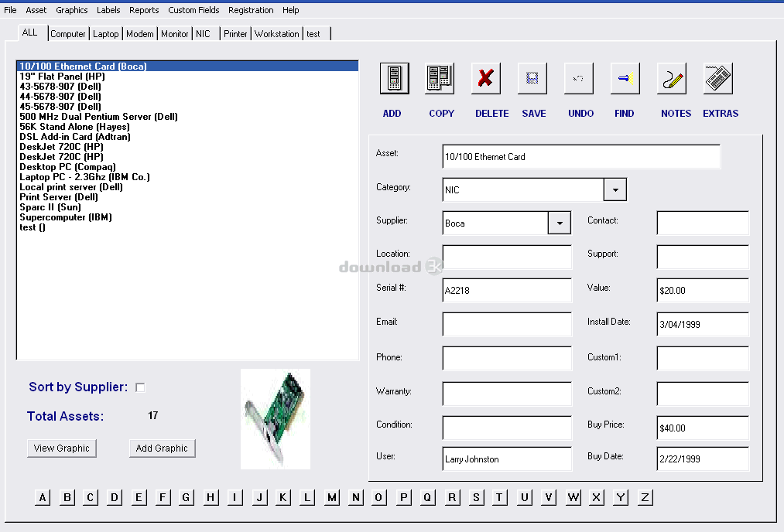Image resolution: width=784 pixels, height=532 pixels.
Task: Open the Asset menu
Action: 36,10
